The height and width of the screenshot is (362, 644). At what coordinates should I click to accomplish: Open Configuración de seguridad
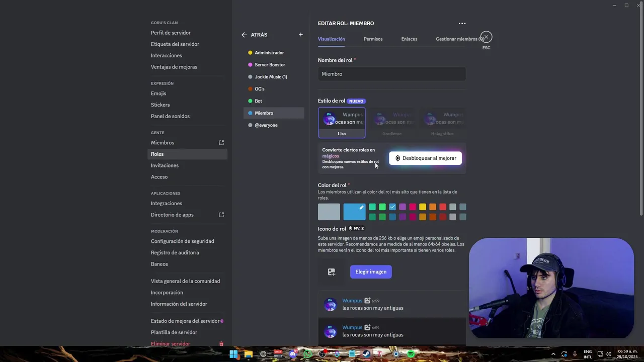click(x=188, y=241)
